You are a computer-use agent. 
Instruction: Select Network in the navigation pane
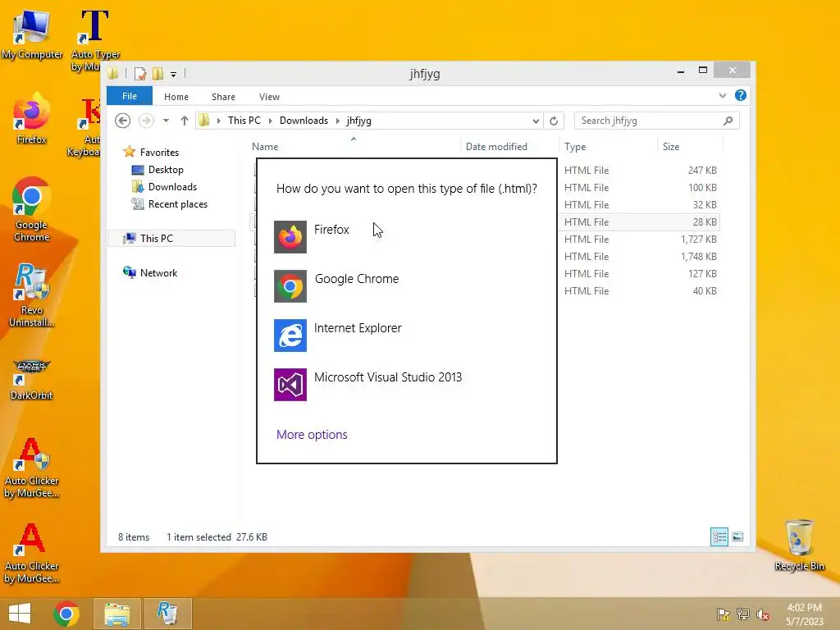158,272
